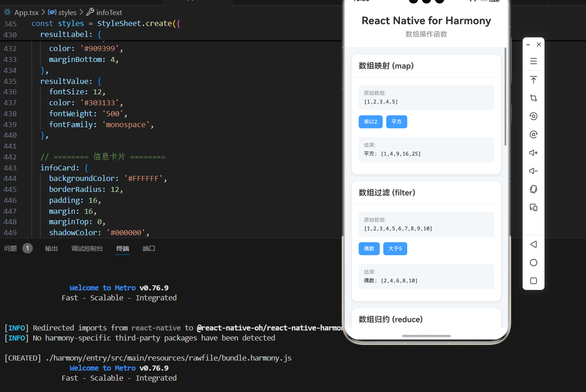Click the phone app vertical scrollbar
The width and height of the screenshot is (586, 392).
point(505,97)
